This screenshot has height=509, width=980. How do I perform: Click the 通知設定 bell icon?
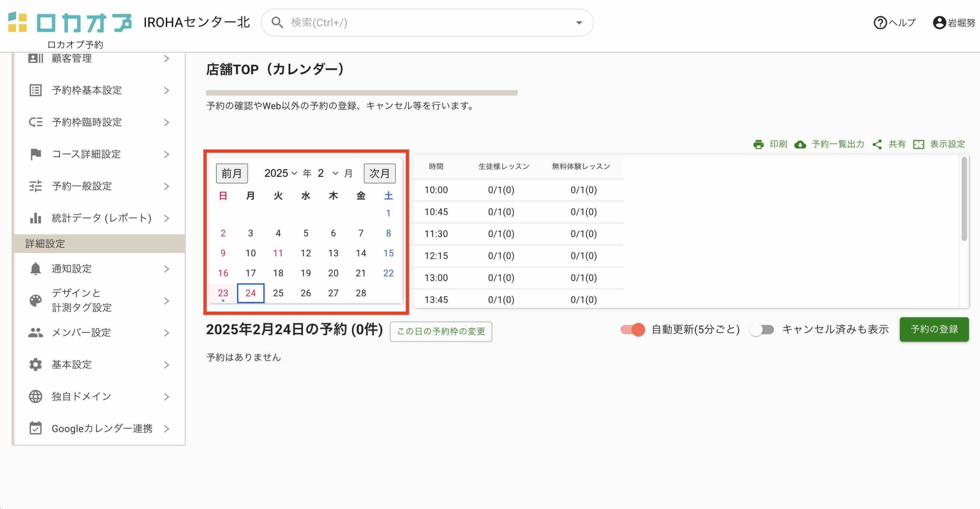pos(35,269)
